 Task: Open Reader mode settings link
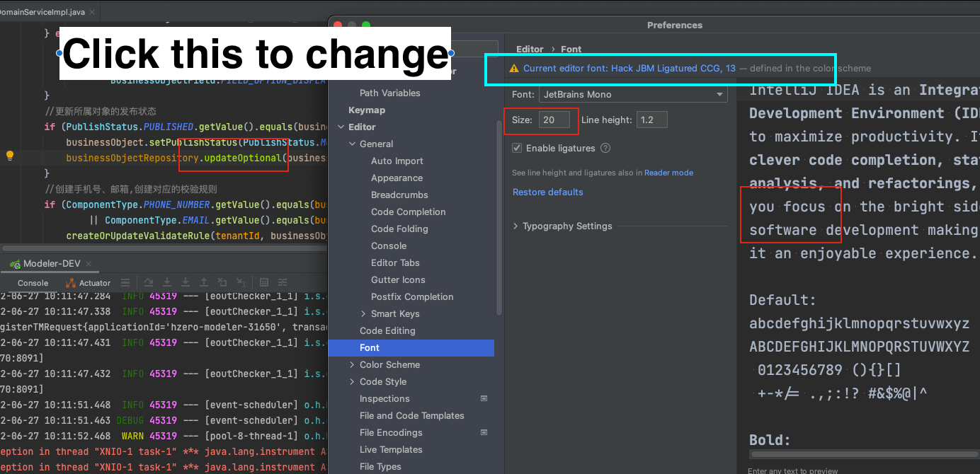coord(668,173)
